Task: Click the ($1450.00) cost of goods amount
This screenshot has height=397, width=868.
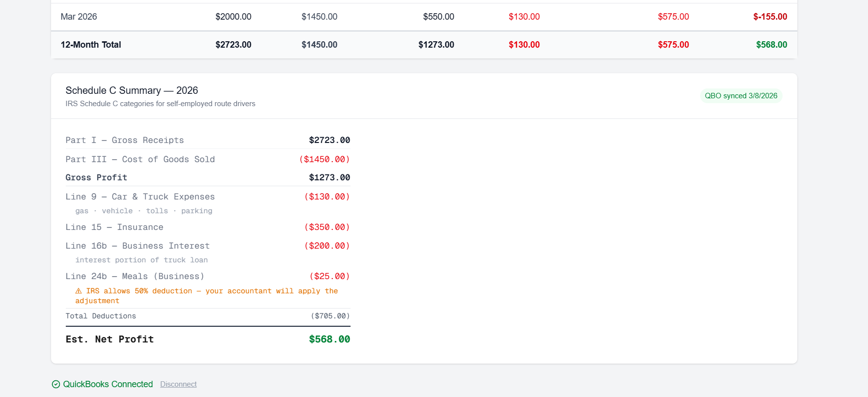Action: pos(325,159)
